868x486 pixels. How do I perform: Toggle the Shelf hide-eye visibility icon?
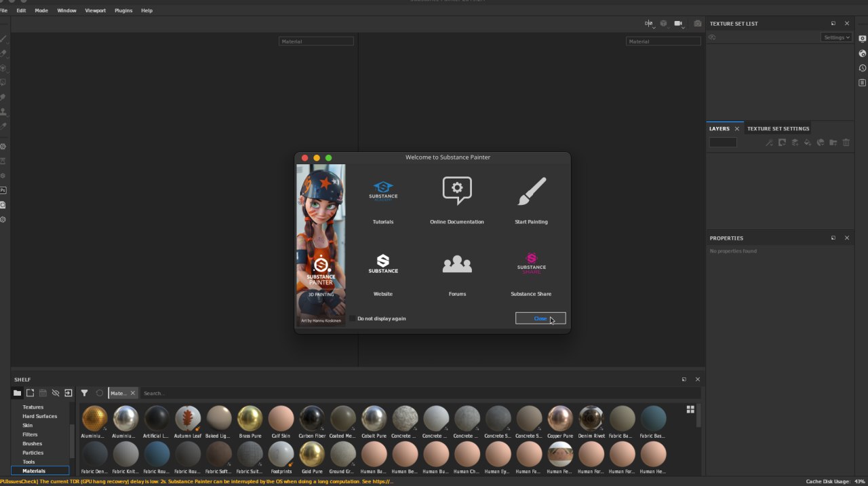[56, 393]
